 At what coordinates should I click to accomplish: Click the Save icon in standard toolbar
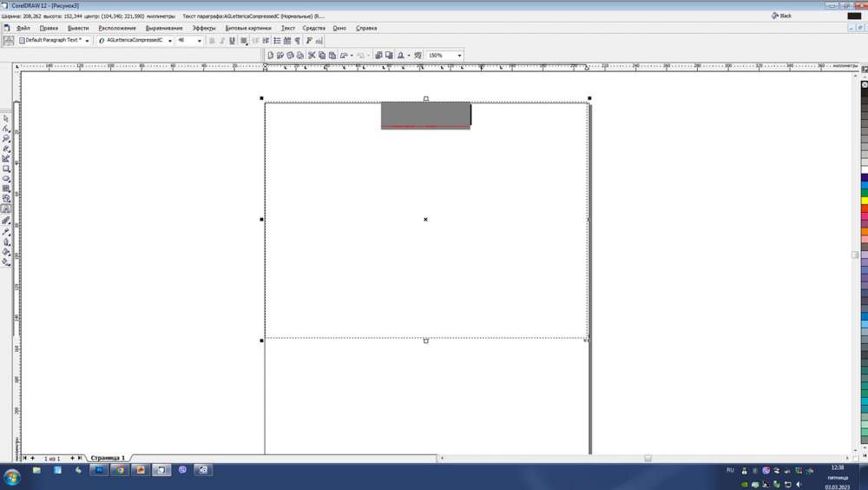click(290, 56)
